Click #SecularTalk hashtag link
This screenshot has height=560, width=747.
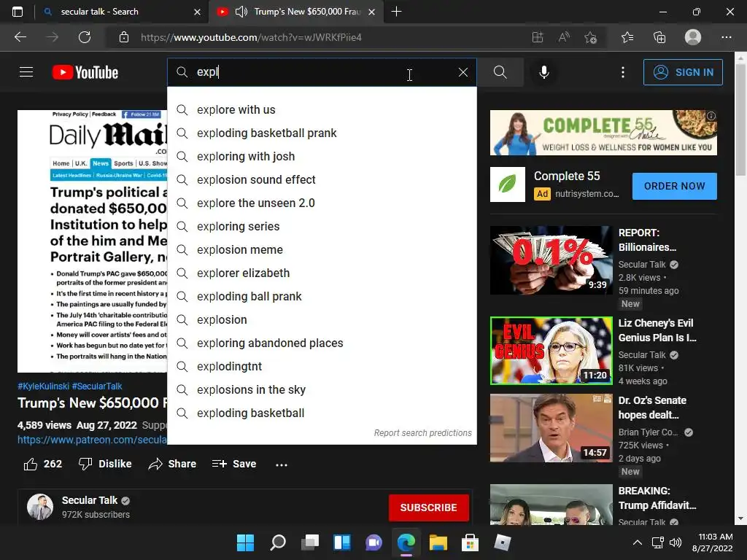(97, 386)
